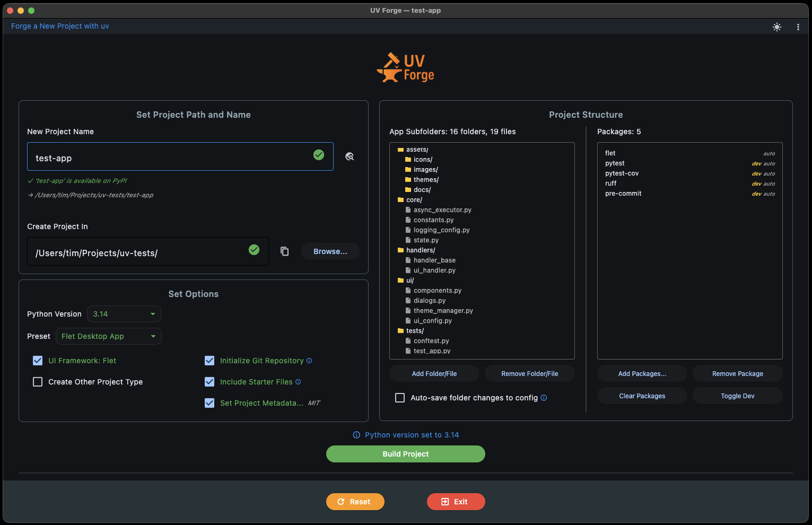Tick Auto-save folder changes to config checkbox
Viewport: 812px width, 525px height.
click(400, 398)
